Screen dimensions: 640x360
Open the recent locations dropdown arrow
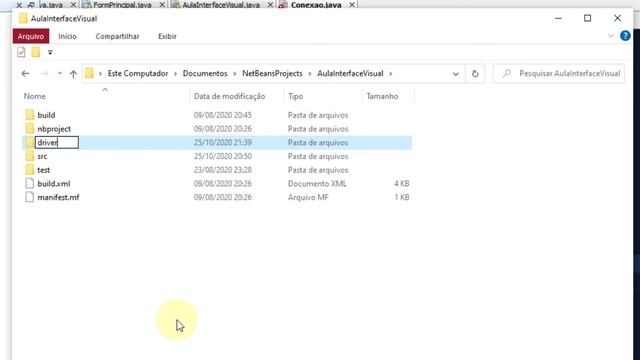click(60, 73)
